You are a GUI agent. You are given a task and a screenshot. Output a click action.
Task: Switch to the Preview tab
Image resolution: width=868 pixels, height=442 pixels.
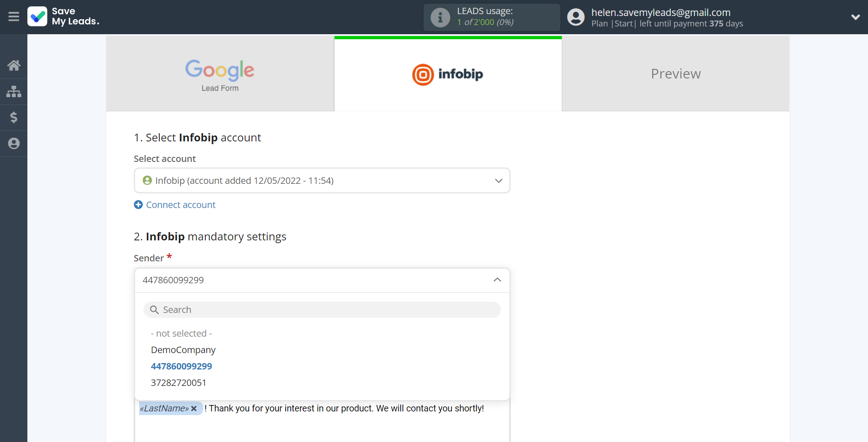(675, 74)
